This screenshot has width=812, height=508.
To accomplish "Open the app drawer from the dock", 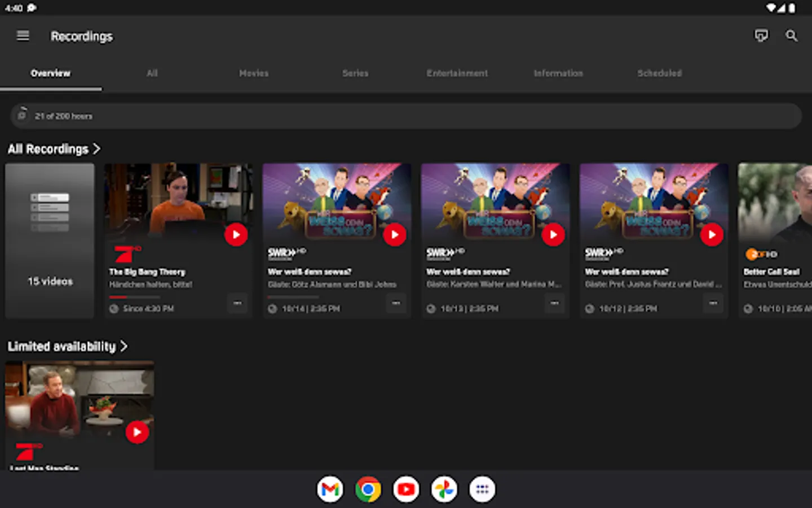I will click(x=482, y=489).
